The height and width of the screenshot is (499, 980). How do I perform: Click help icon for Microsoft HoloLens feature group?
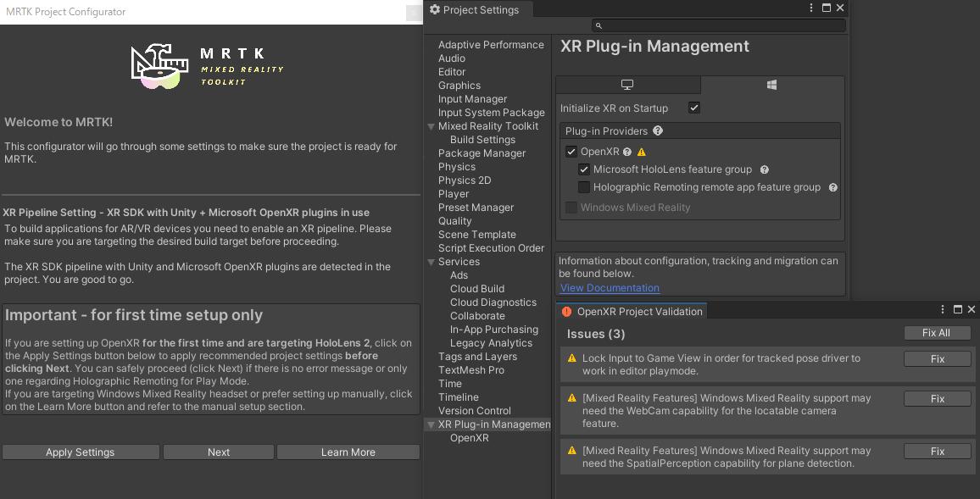(x=764, y=169)
